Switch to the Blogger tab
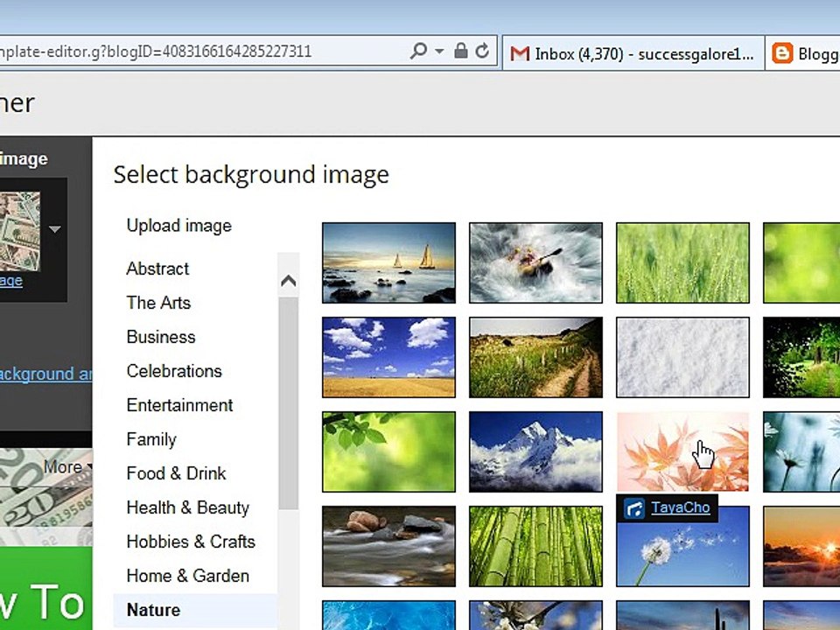840x630 pixels. 803,53
